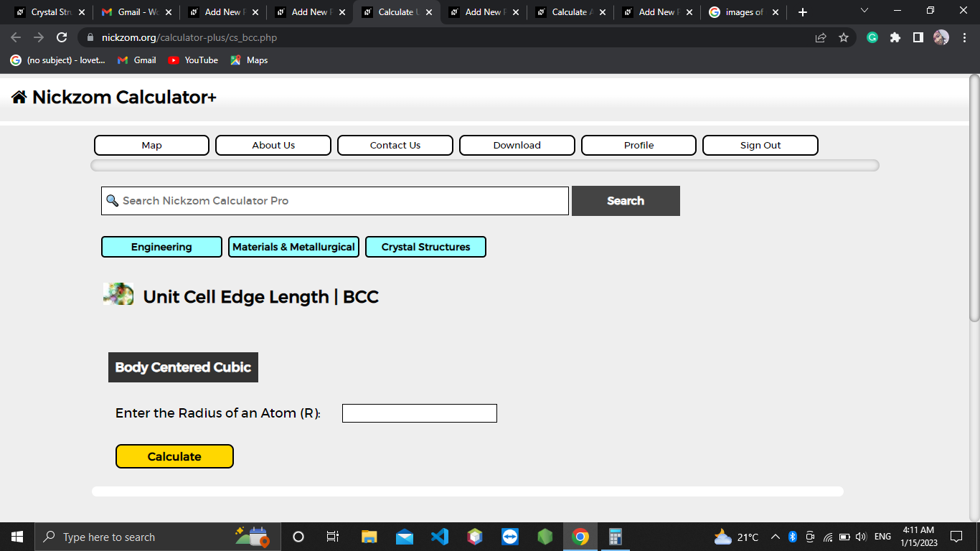
Task: Open the YouTube bookmark
Action: click(193, 60)
